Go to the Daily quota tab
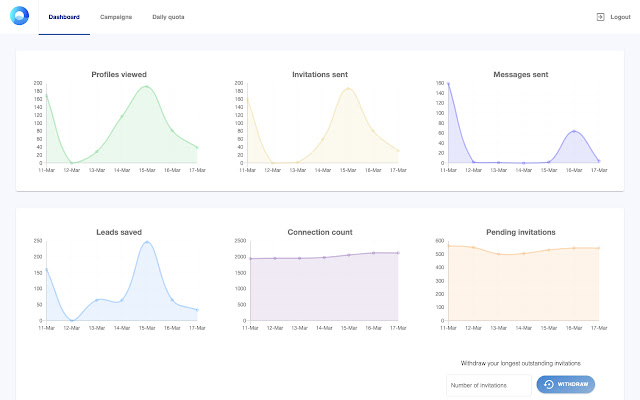 click(x=168, y=17)
